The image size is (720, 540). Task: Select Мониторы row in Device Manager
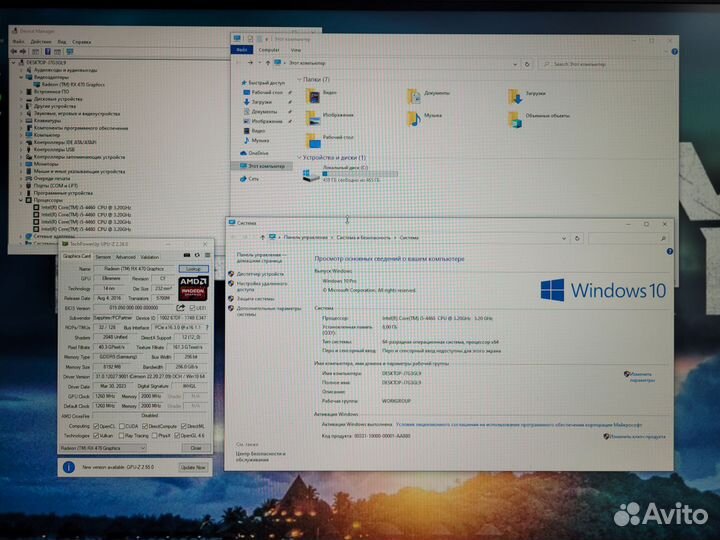[42, 163]
